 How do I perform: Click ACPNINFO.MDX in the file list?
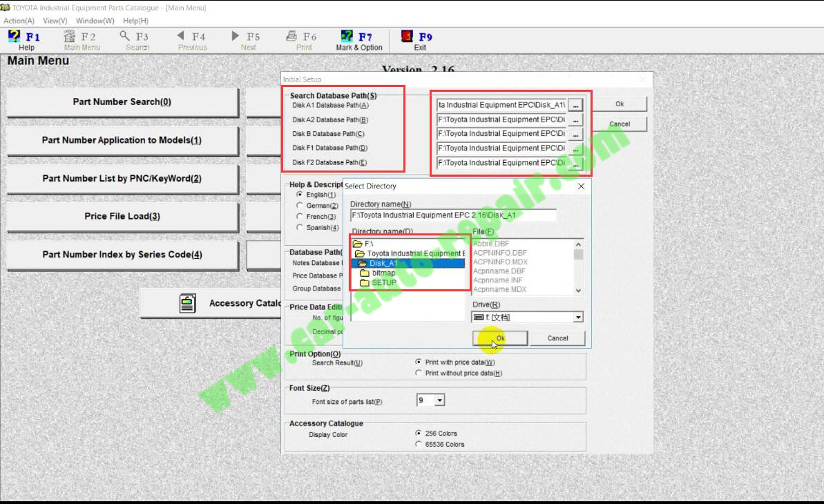coord(500,262)
